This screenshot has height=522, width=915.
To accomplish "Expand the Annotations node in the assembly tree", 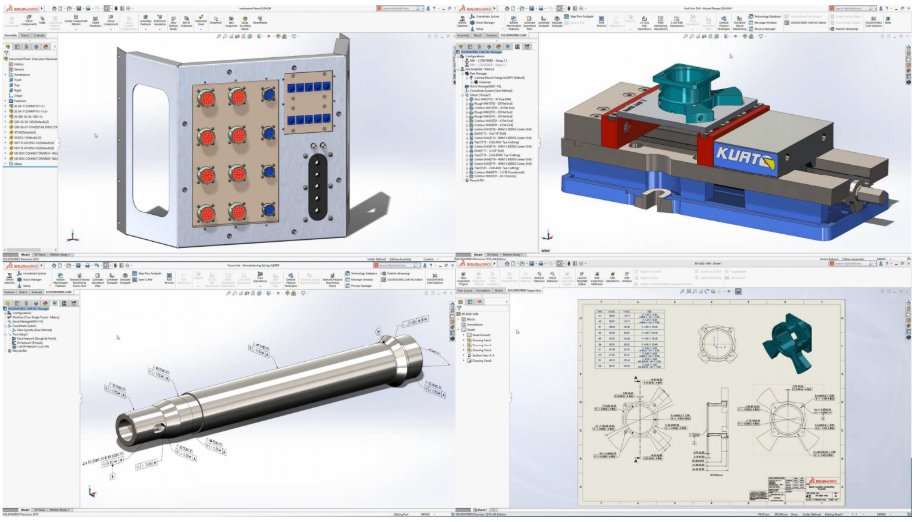I will tap(5, 73).
